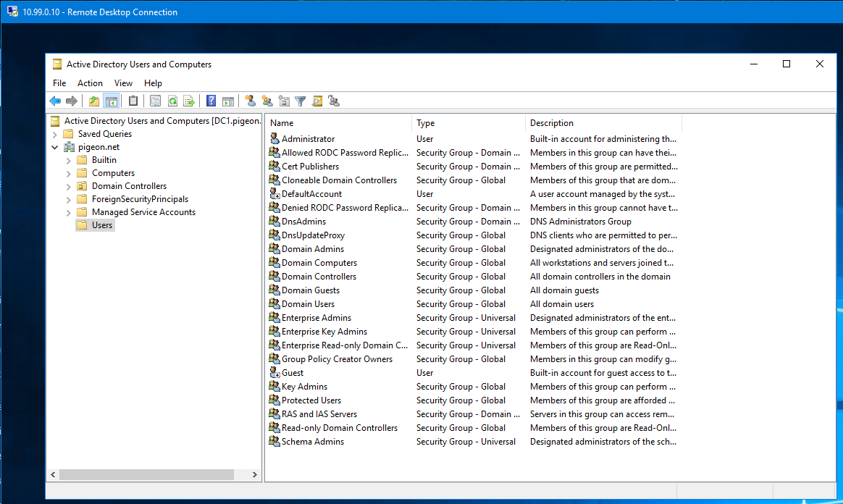
Task: Open the View menu
Action: [x=123, y=83]
